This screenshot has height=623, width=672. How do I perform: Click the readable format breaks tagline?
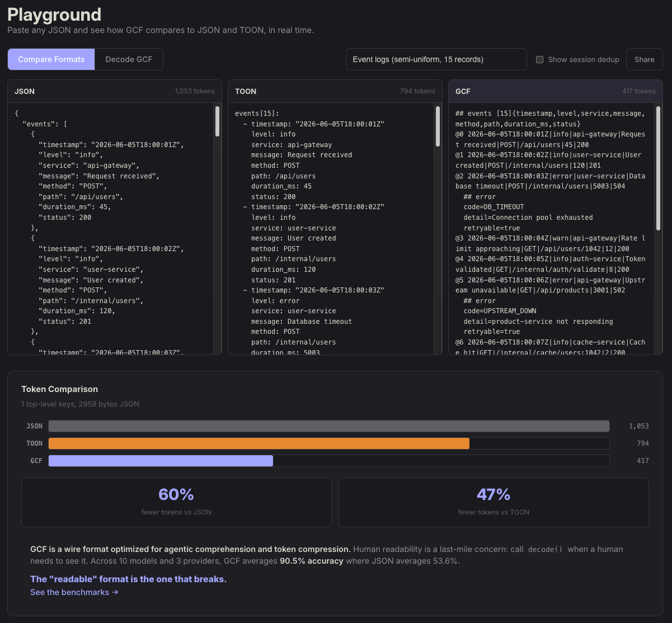coord(129,579)
